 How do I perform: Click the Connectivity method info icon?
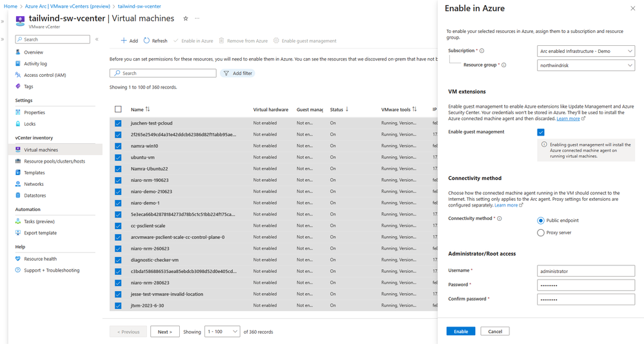(x=500, y=219)
